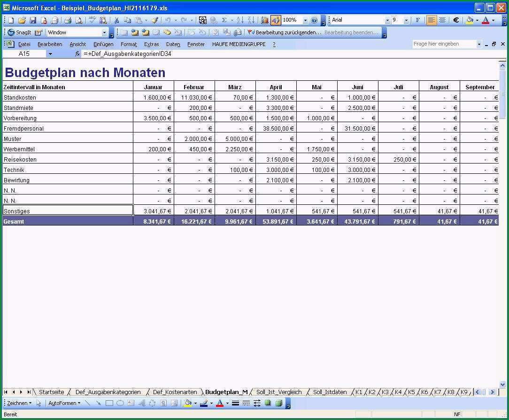This screenshot has height=420, width=509.
Task: Open the Format menu
Action: [x=129, y=44]
